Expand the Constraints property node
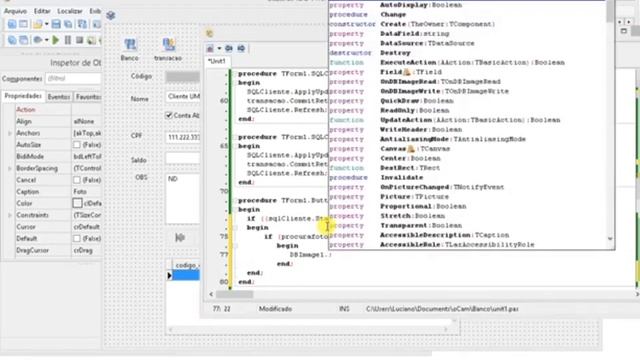 point(10,215)
